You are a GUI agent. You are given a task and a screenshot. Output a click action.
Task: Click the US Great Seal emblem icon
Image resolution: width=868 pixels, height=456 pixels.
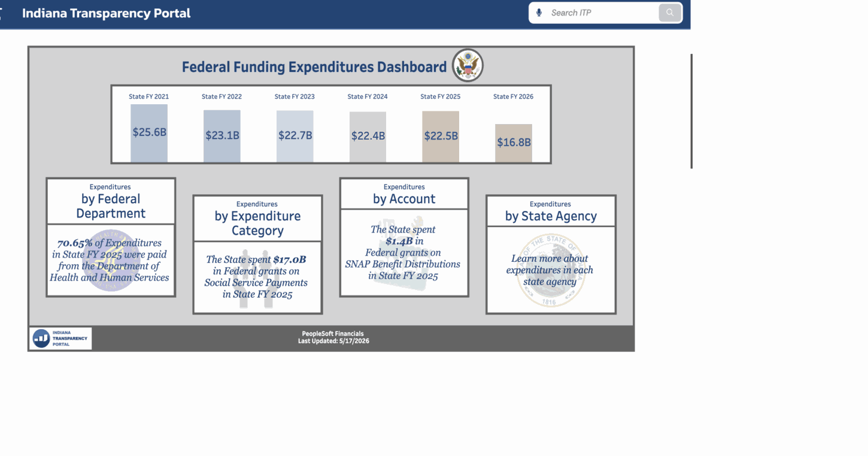tap(468, 65)
